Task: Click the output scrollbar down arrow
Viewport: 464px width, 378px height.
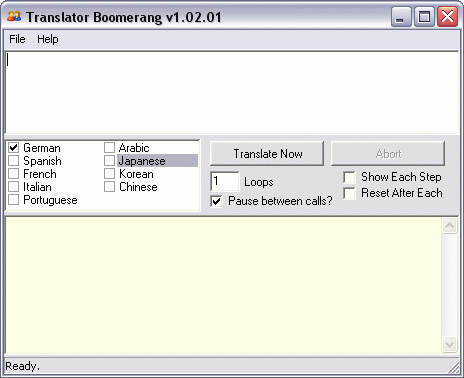Action: [x=449, y=344]
